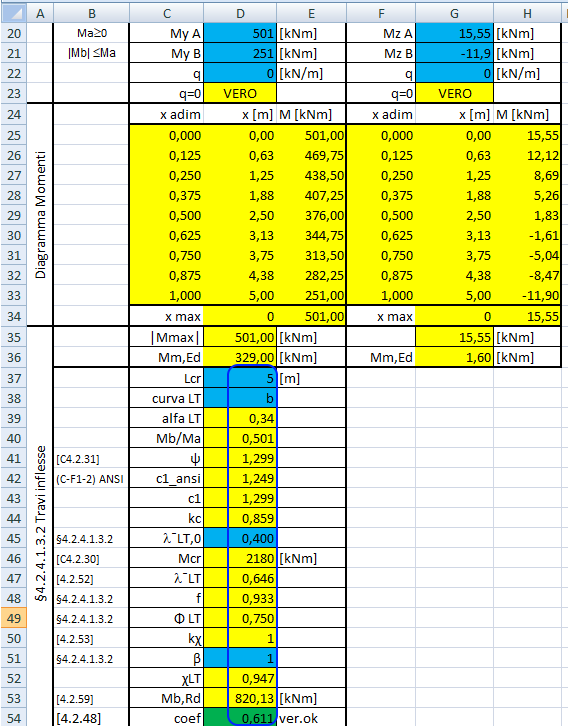
Task: Select column B header
Action: click(91, 13)
